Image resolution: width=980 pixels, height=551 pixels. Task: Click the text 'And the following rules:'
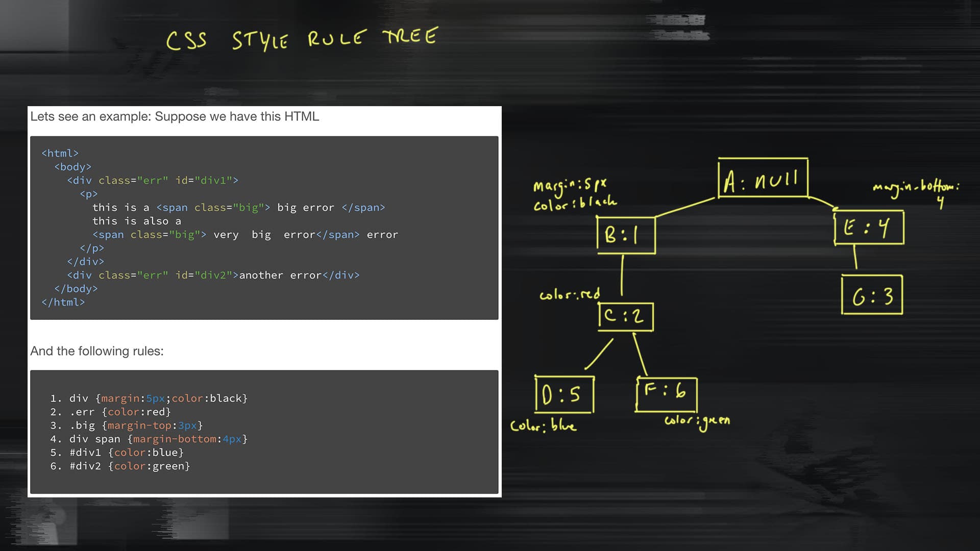97,351
